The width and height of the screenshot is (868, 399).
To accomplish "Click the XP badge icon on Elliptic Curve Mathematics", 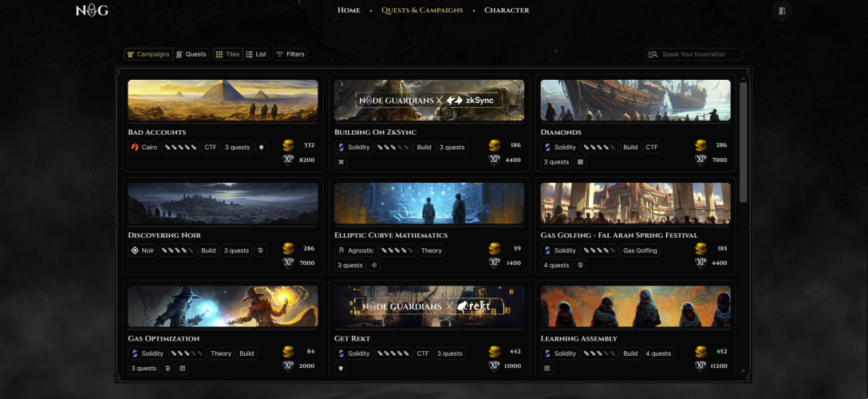I will [495, 263].
